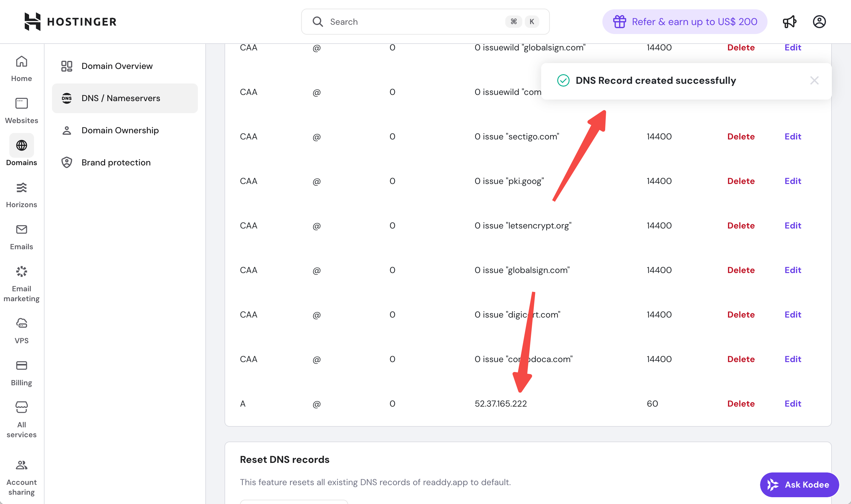The height and width of the screenshot is (504, 851).
Task: Select the Domain Overview menu item
Action: tap(117, 66)
